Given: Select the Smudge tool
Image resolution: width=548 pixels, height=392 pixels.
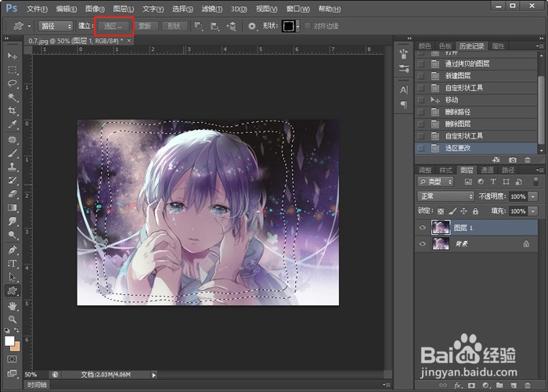Looking at the screenshot, I should [13, 221].
